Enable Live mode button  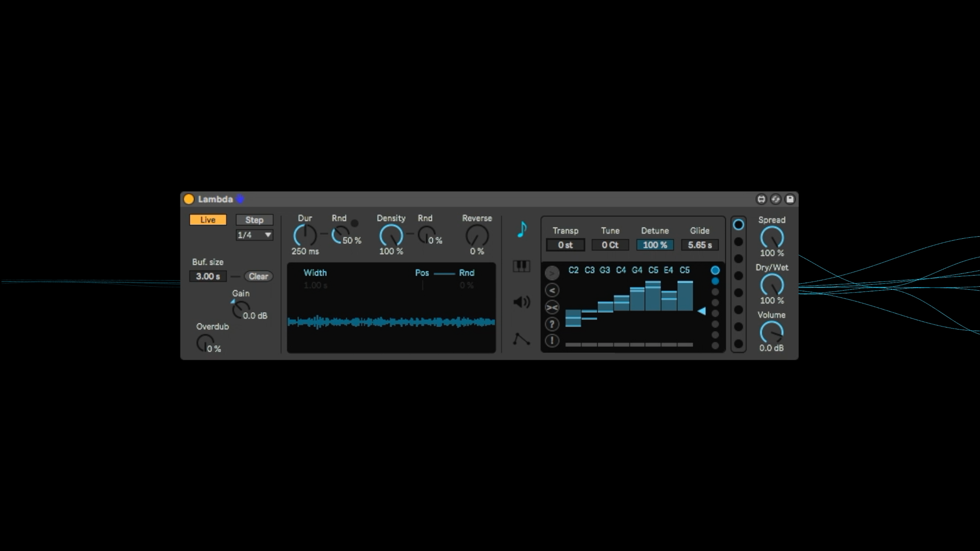point(208,220)
